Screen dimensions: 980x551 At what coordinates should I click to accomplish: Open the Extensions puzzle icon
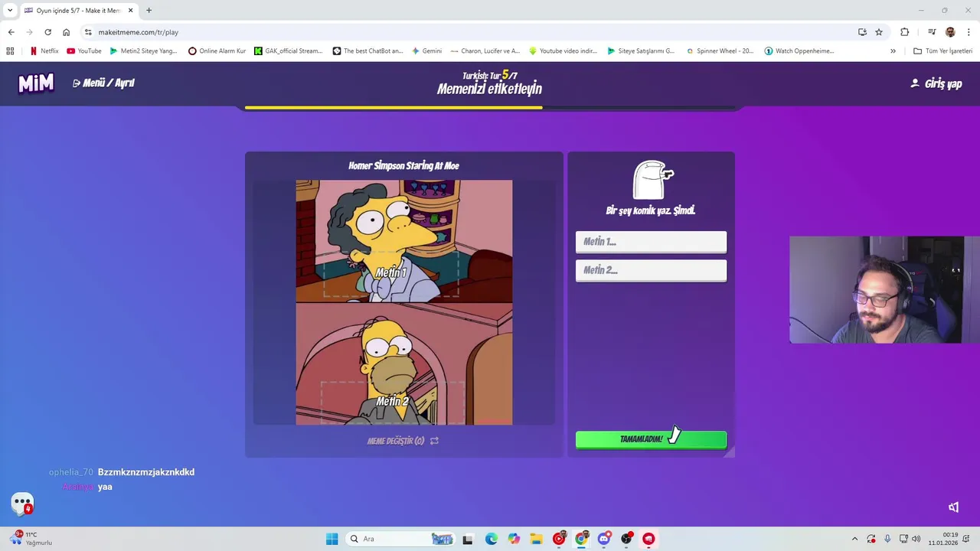(x=904, y=32)
